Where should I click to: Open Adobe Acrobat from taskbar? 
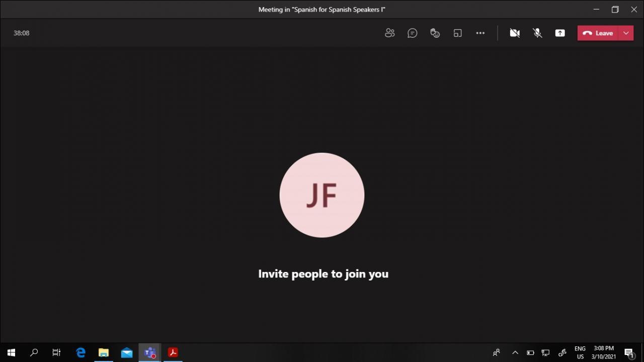(173, 352)
